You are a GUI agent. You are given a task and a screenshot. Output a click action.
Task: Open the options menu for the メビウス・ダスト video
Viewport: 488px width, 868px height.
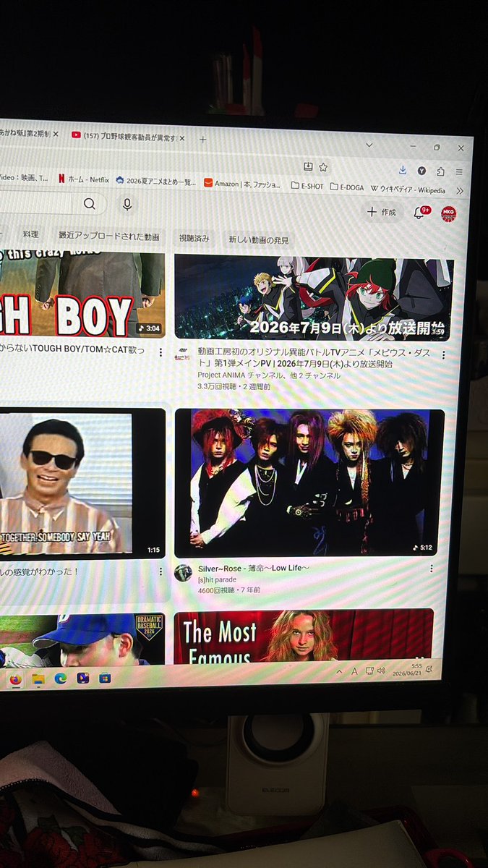[442, 355]
